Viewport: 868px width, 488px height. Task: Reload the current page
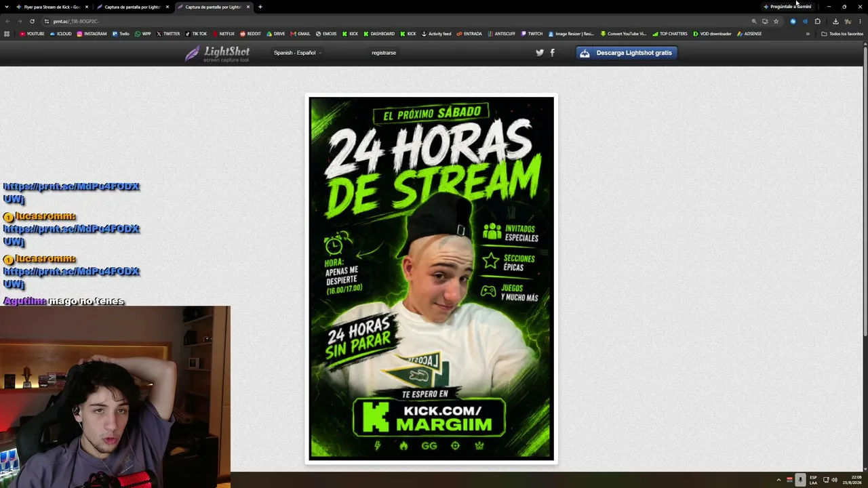click(x=32, y=21)
